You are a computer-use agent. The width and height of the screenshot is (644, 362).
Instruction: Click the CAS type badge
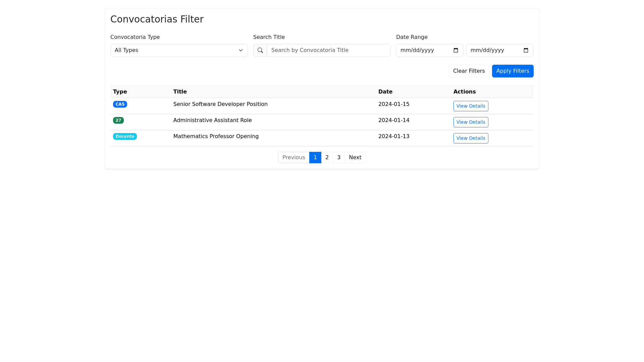pos(120,104)
